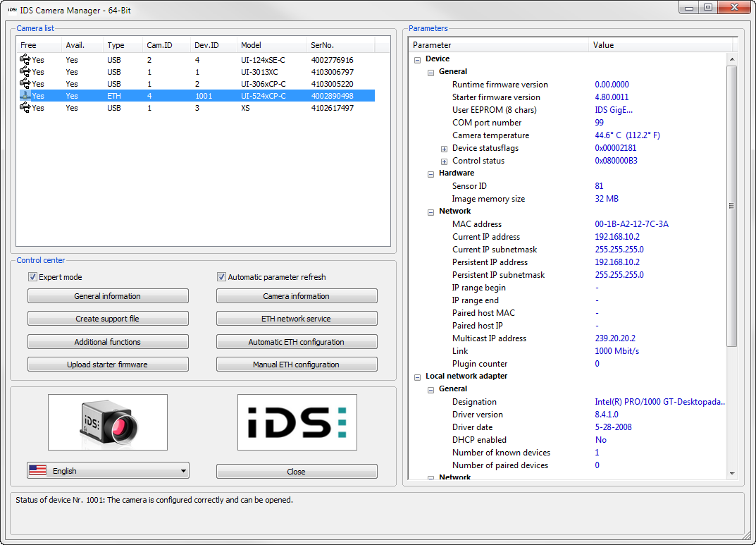Select the DHCP enabled parameter row
The image size is (756, 545).
click(x=567, y=440)
